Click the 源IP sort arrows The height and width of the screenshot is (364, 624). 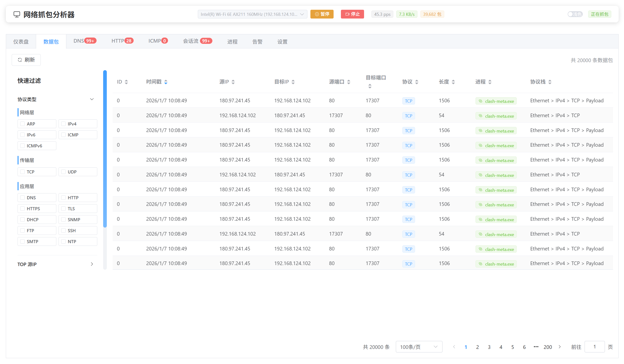coord(233,82)
